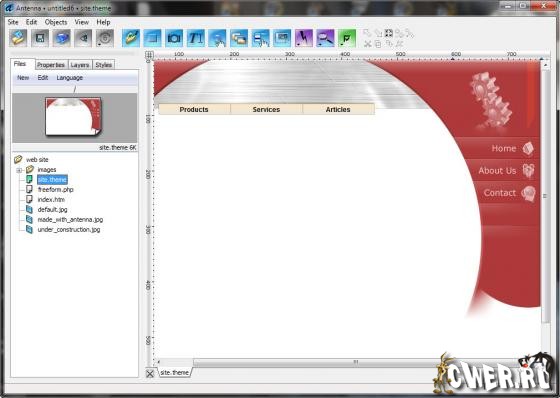Image resolution: width=560 pixels, height=398 pixels.
Task: Switch to the Properties tab
Action: click(51, 65)
